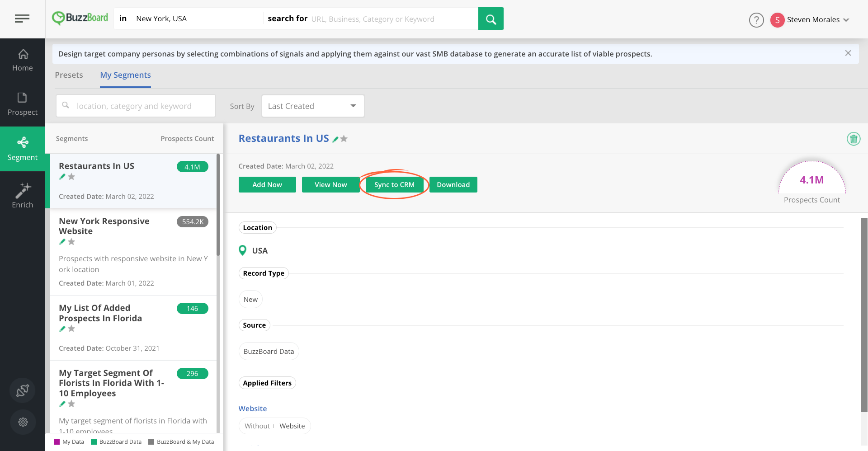The width and height of the screenshot is (868, 451).
Task: Click the BuzzBoard Data legend swatch
Action: 94,442
